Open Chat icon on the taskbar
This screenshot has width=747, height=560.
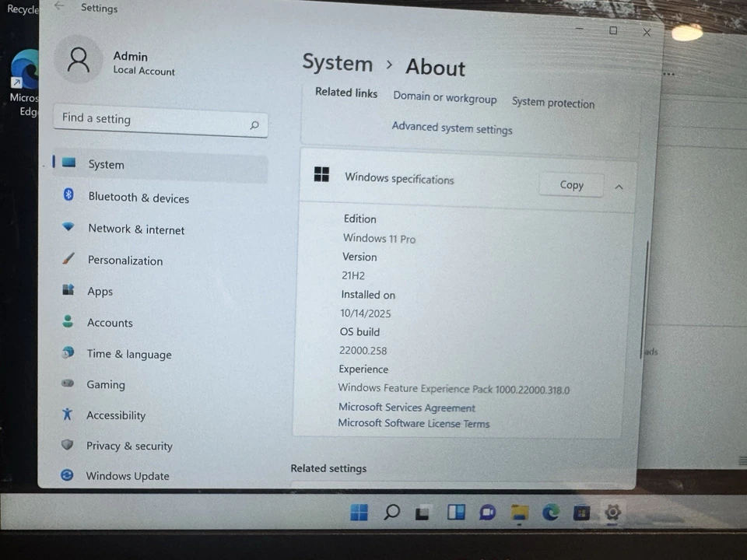487,513
